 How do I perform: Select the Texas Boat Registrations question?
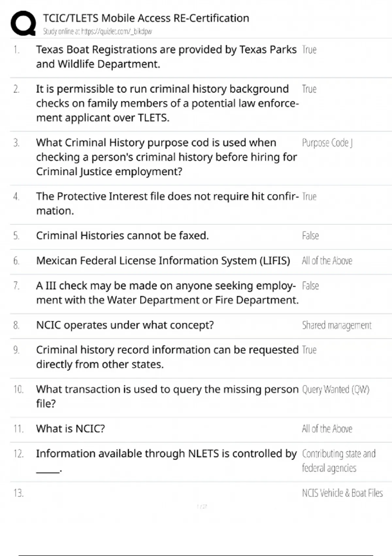pyautogui.click(x=166, y=57)
